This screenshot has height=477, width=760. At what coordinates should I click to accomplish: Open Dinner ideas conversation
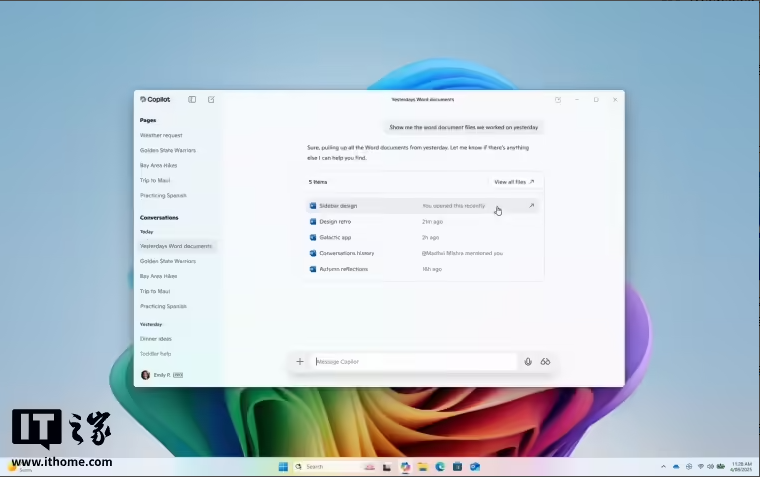coord(156,339)
